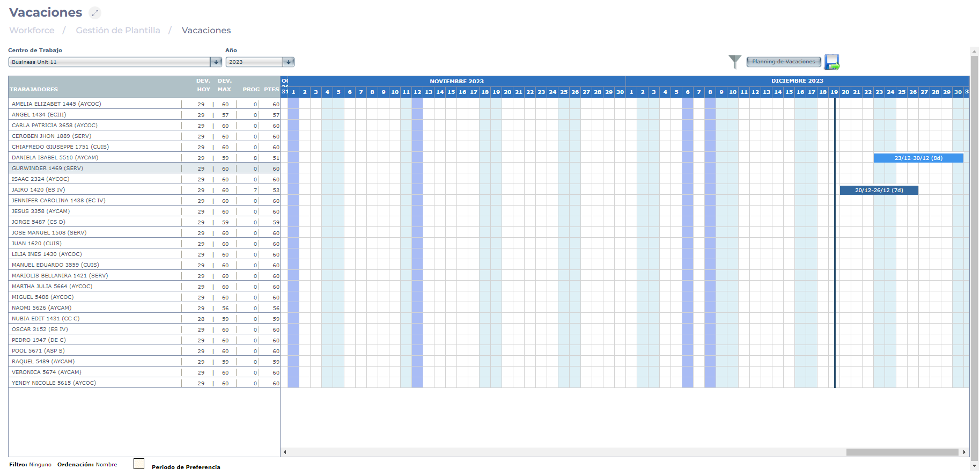Screen dimensions: 980x476
Task: Click the save/export disk icon
Action: (x=832, y=62)
